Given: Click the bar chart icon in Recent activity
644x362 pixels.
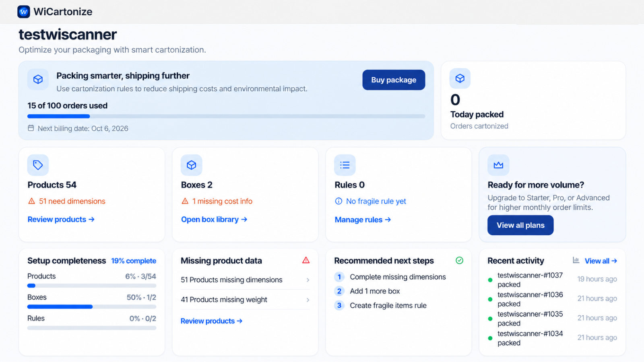Looking at the screenshot, I should click(576, 260).
